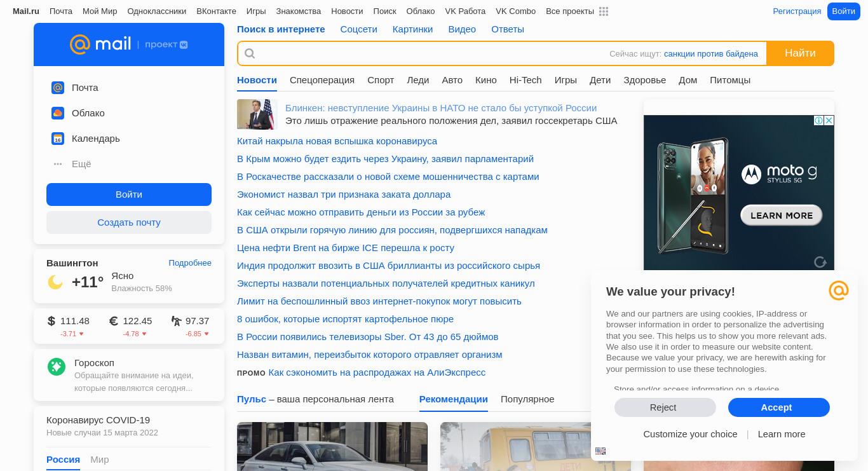Open the Гороскоп widget title

click(x=94, y=363)
